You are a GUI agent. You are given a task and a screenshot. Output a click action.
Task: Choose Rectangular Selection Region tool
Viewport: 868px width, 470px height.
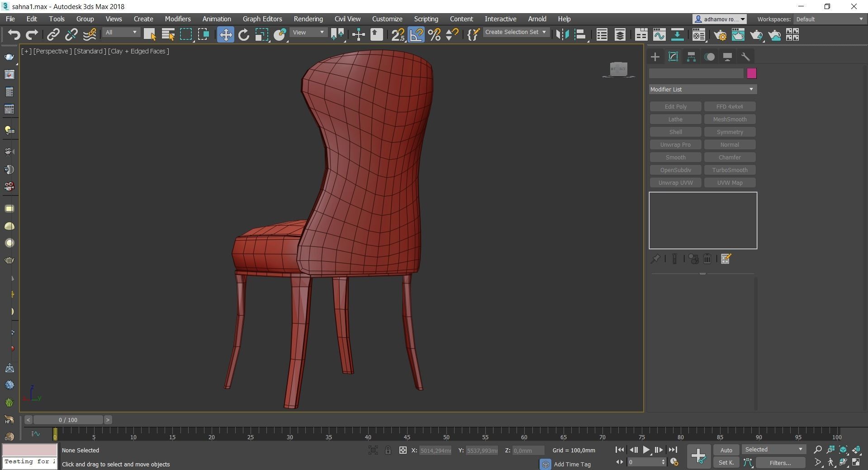[186, 35]
